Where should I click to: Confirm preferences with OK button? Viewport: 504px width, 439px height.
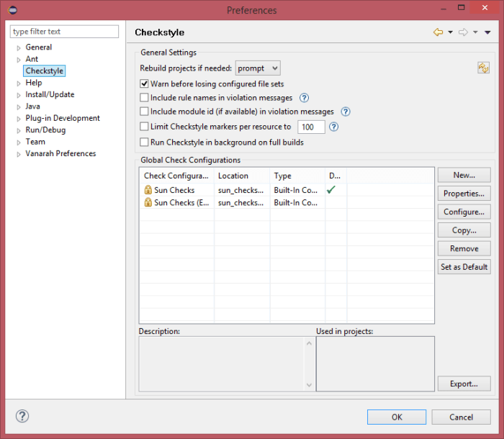click(x=397, y=417)
